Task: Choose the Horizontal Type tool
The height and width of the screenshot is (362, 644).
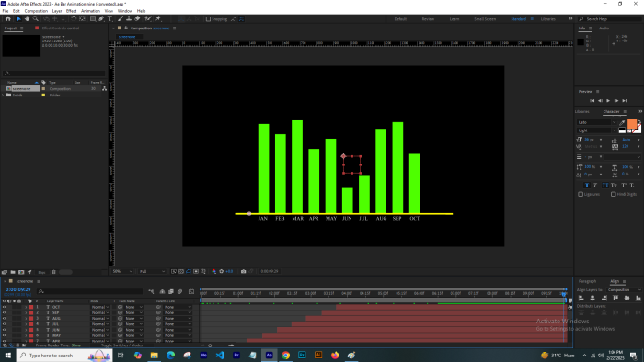Action: [x=110, y=19]
